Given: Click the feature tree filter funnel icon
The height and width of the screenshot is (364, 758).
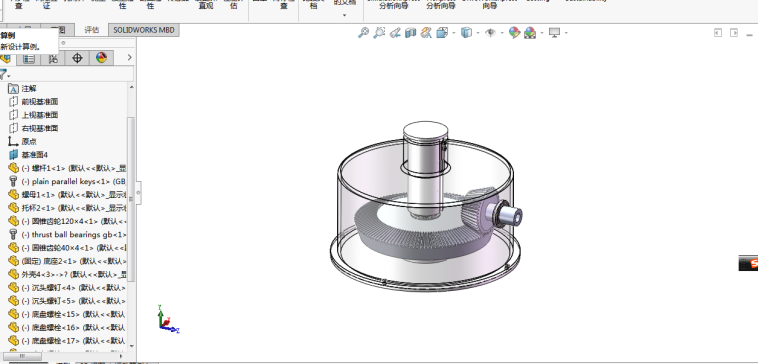Looking at the screenshot, I should click(4, 74).
